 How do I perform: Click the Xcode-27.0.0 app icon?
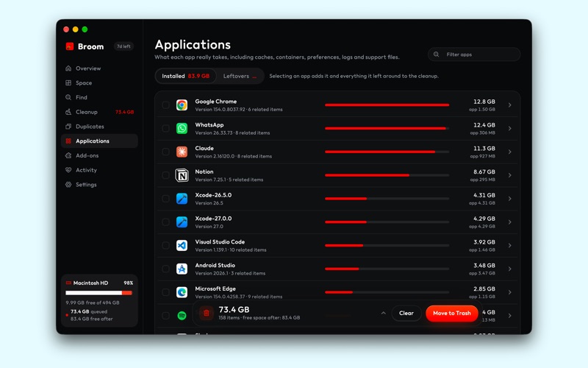pyautogui.click(x=182, y=222)
